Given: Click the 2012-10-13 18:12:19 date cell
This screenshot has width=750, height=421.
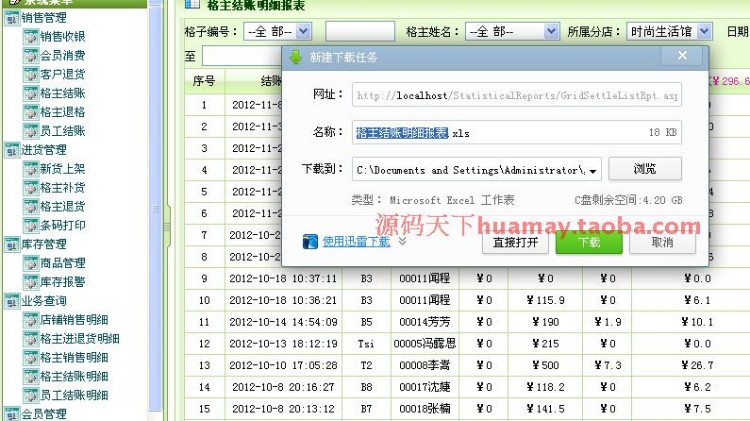Looking at the screenshot, I should (283, 343).
